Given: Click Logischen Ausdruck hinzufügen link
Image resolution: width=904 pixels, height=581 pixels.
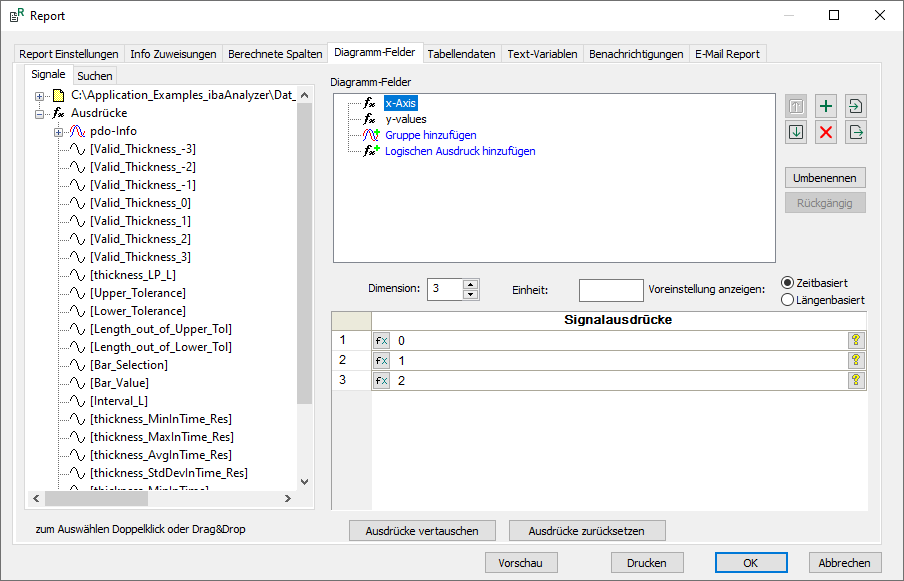Looking at the screenshot, I should [x=460, y=151].
